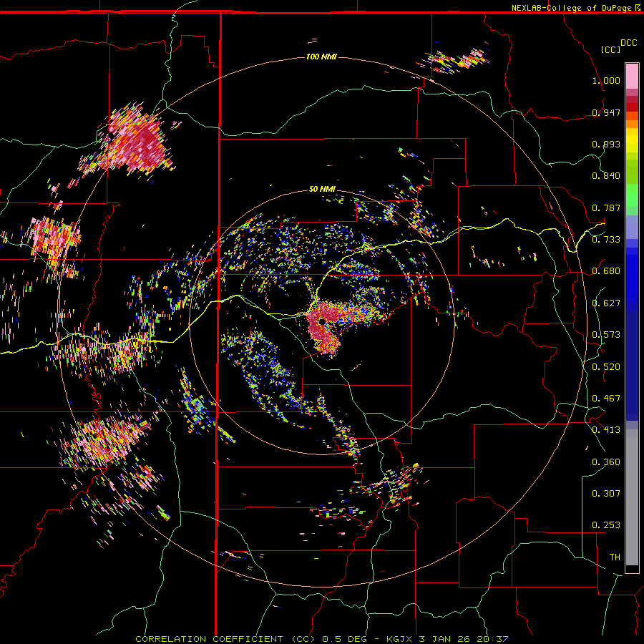Image resolution: width=644 pixels, height=644 pixels.
Task: Click the KGJX station identifier
Action: click(399, 639)
